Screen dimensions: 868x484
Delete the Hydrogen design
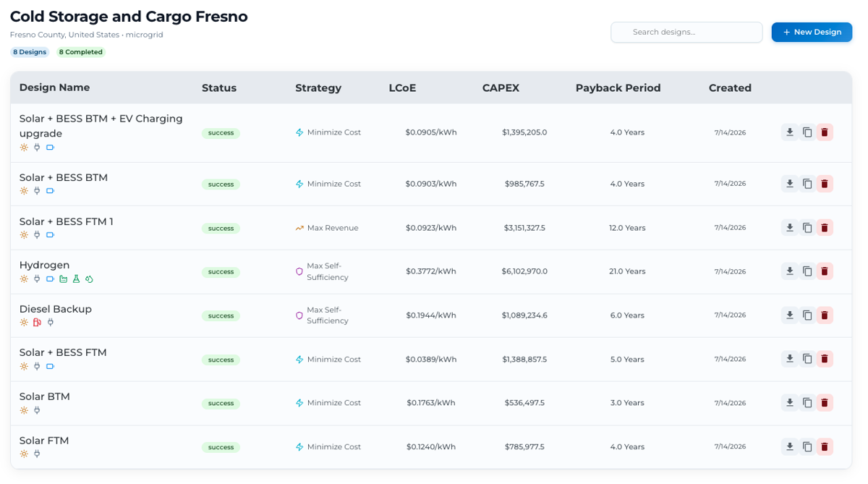pyautogui.click(x=825, y=271)
